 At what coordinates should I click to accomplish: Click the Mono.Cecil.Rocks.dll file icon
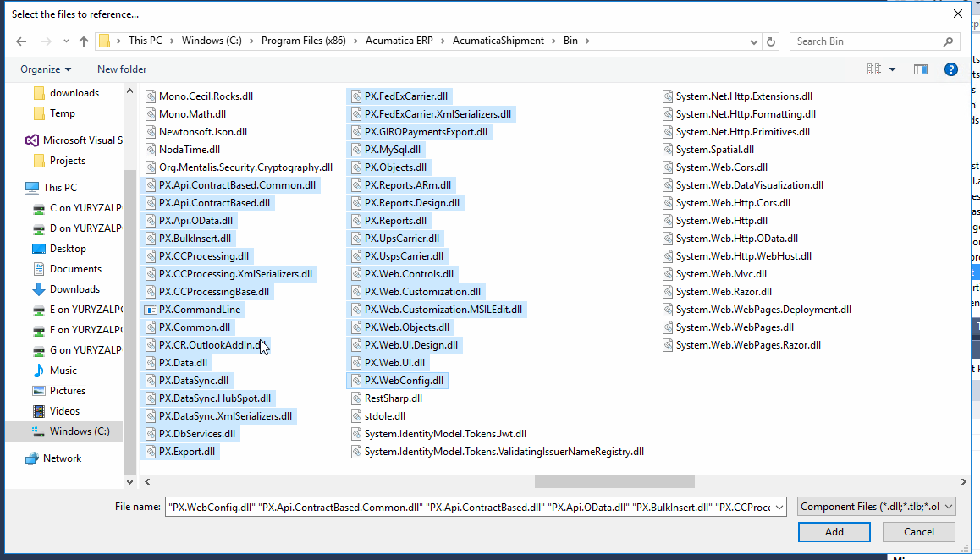point(150,96)
